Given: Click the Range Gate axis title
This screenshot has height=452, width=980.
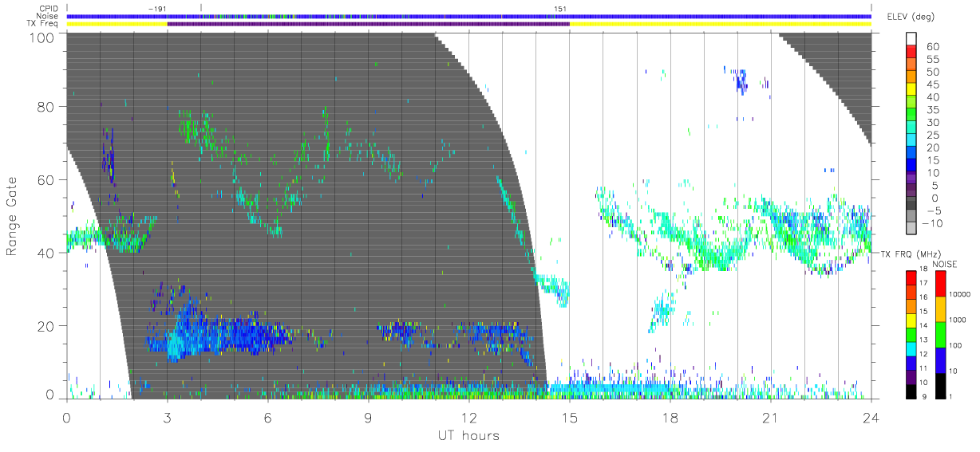Looking at the screenshot, I should 12,216.
